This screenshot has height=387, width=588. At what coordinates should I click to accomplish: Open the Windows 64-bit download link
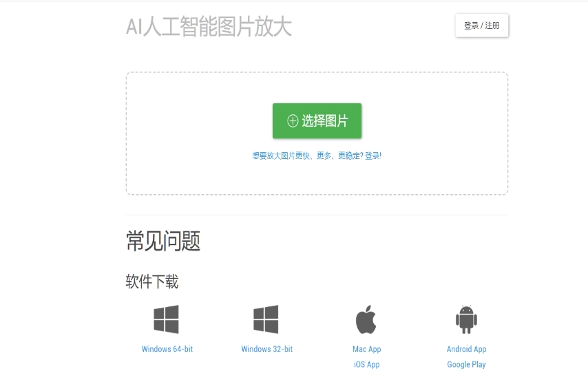(167, 348)
